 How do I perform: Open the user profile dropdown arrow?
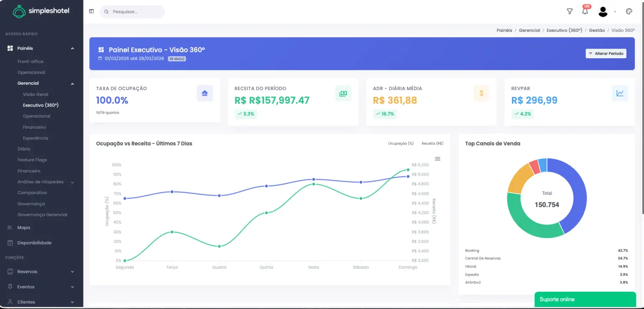[x=615, y=12]
